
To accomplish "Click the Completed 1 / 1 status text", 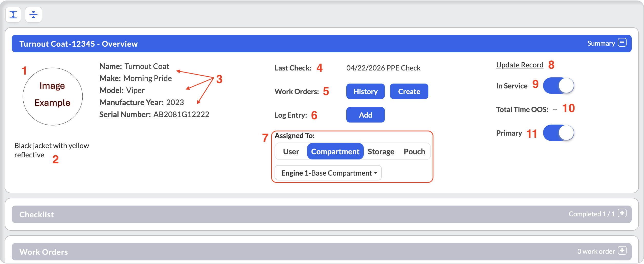I will (592, 214).
